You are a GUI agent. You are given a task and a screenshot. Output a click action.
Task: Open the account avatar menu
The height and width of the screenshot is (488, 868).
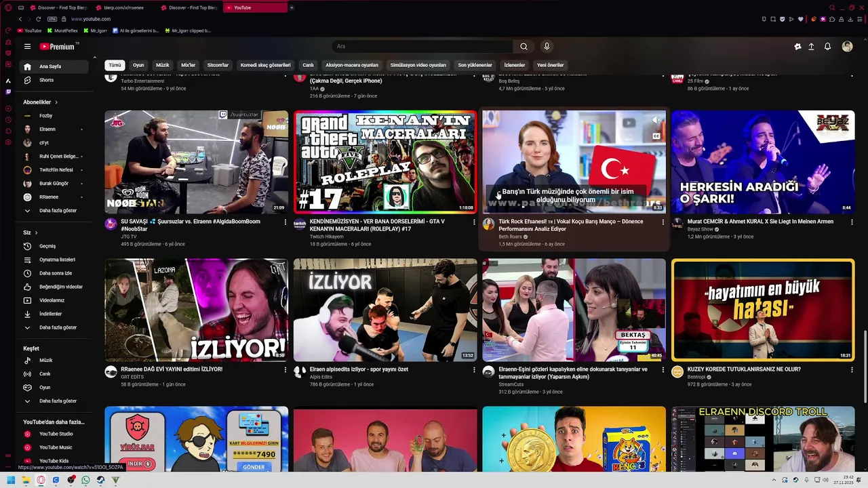point(847,47)
